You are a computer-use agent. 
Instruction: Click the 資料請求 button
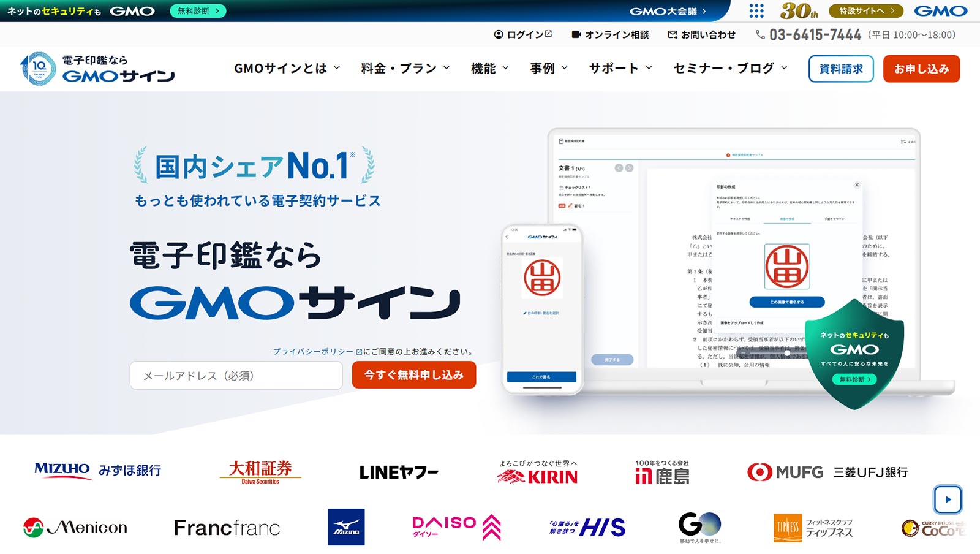pos(842,69)
